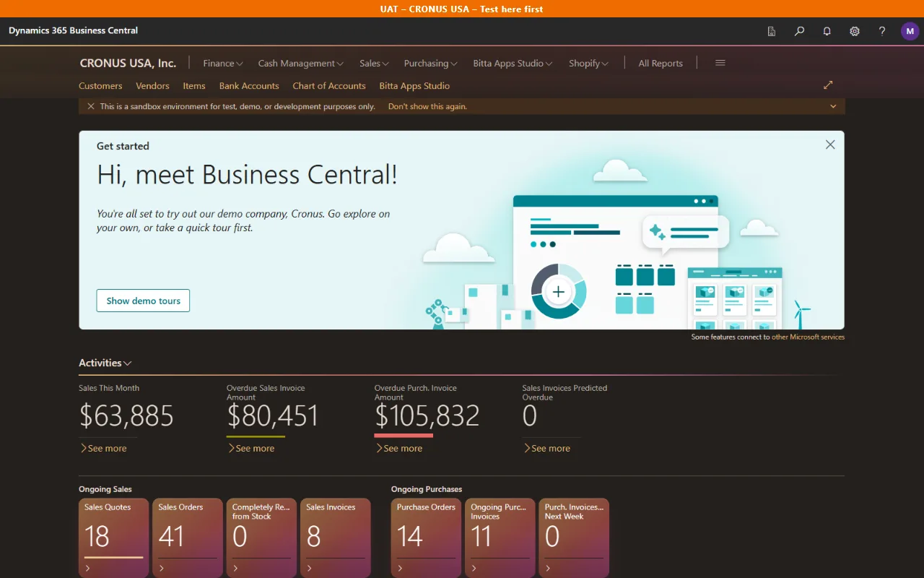This screenshot has width=924, height=578.
Task: Open the Sales Invoices Predicted Overdue 0 value
Action: click(x=530, y=415)
